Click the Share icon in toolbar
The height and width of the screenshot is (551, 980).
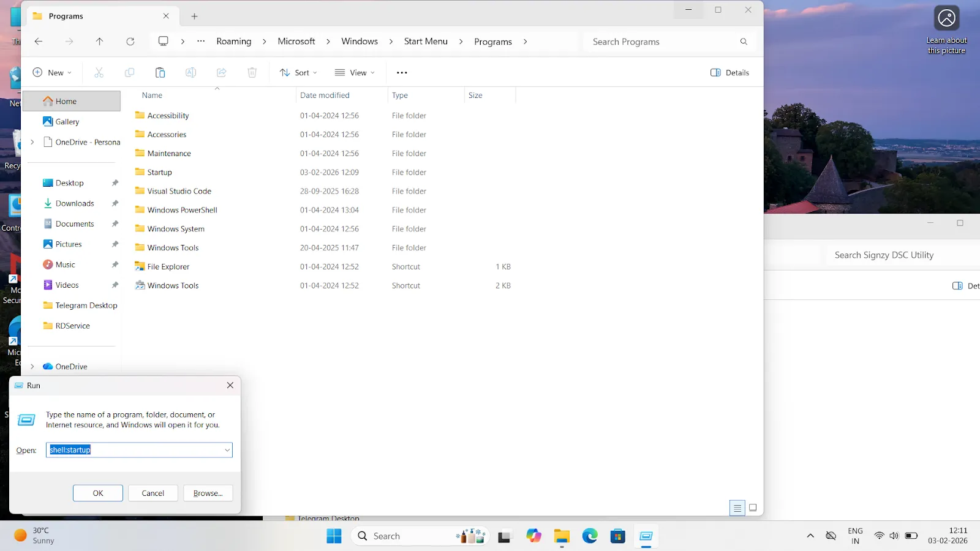coord(221,73)
